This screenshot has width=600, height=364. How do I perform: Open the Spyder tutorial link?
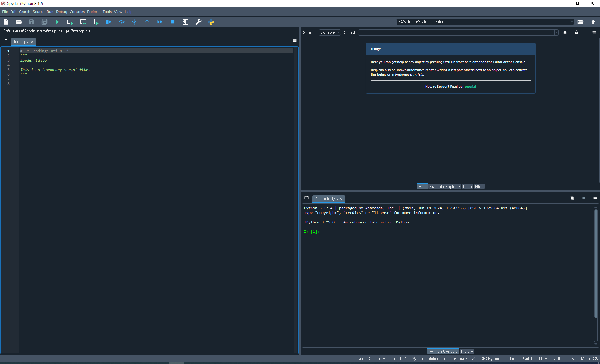coord(470,87)
